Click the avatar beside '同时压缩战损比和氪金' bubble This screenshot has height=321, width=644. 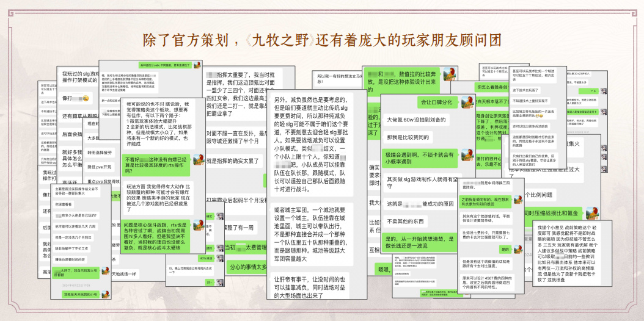pos(592,213)
